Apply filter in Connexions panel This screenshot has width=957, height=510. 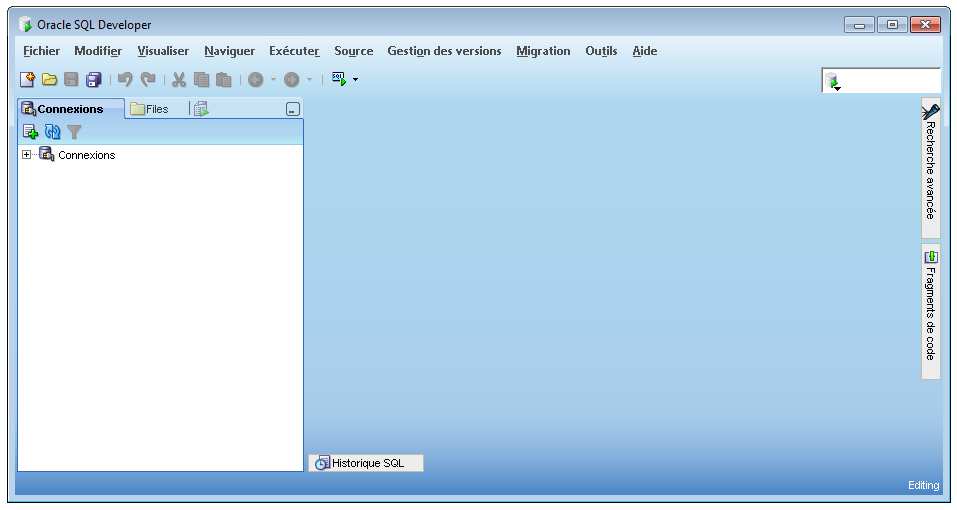pyautogui.click(x=74, y=132)
